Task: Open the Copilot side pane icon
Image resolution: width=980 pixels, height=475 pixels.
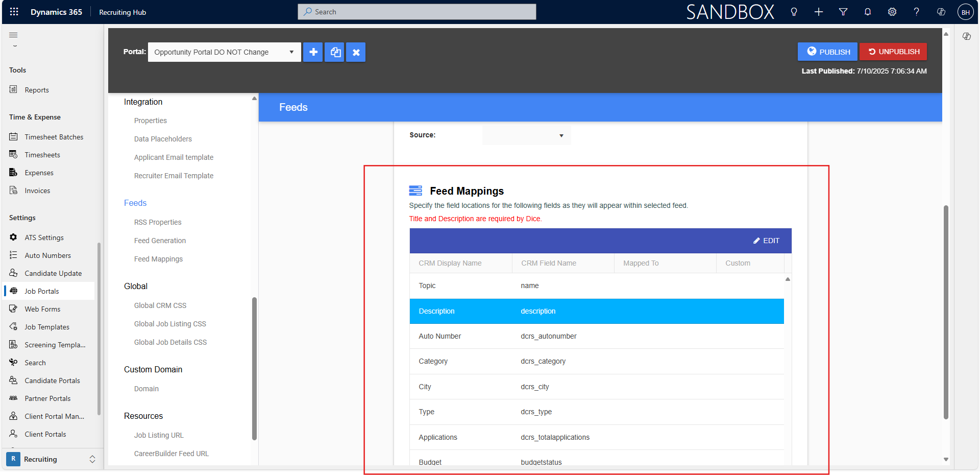Action: click(x=967, y=36)
